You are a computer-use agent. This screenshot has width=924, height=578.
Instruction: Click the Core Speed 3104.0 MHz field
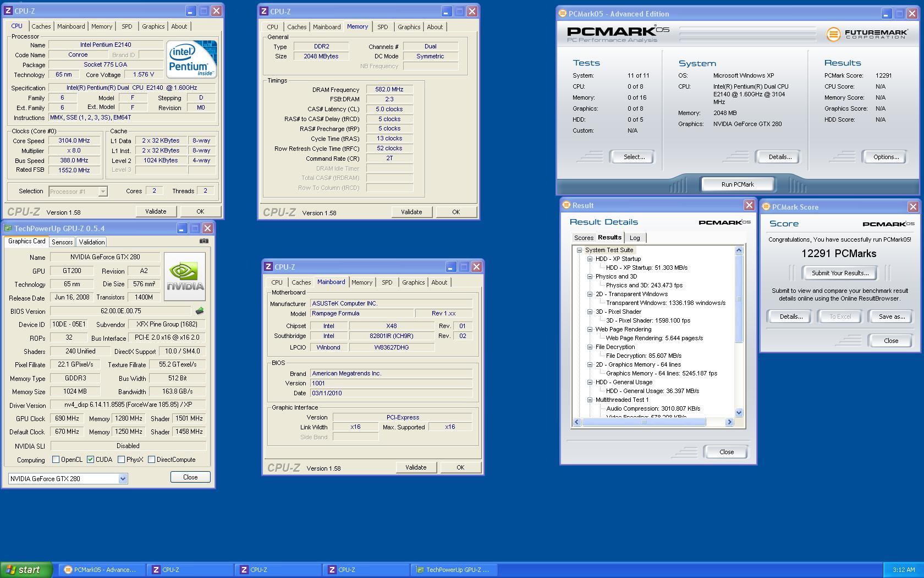(74, 141)
